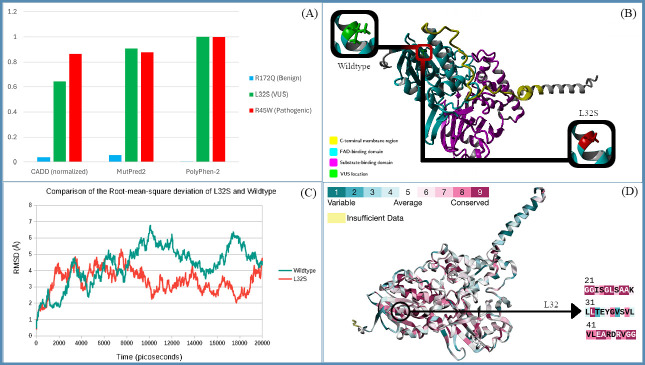Click the blue R172Q (Benign) legend swatch

(251, 78)
